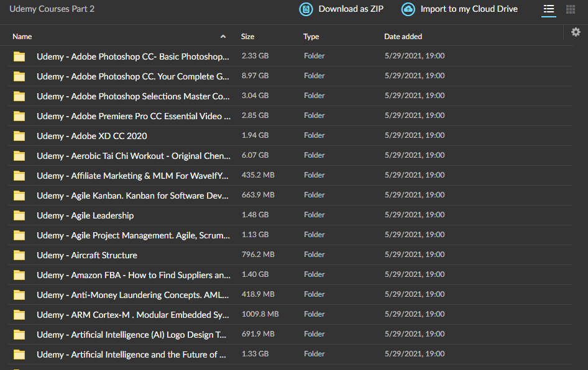Select 'Udemy - Artificial Intelligence and the Future of' name
The image size is (588, 370).
131,354
